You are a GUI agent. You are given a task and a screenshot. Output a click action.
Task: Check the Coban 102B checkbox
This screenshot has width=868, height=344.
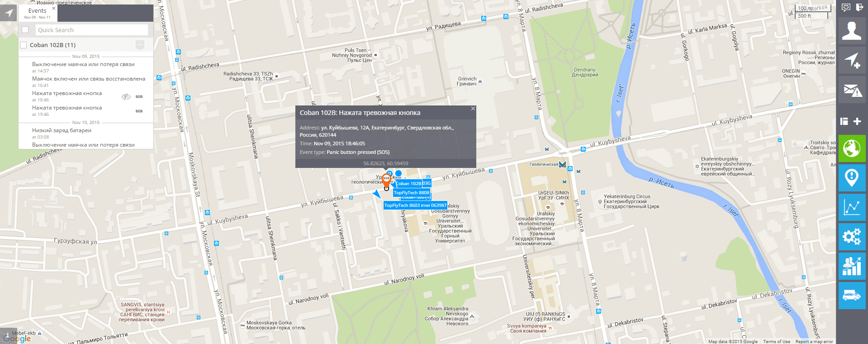(24, 45)
